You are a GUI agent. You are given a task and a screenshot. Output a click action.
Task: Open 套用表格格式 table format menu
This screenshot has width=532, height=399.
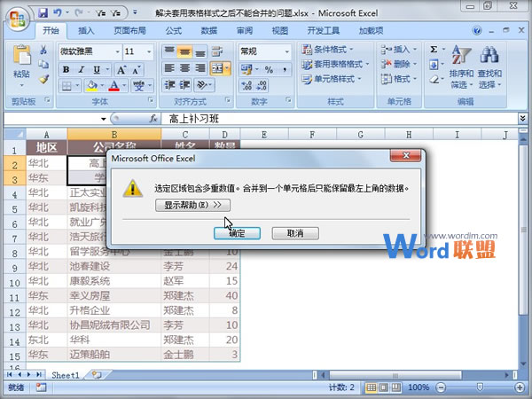point(335,64)
